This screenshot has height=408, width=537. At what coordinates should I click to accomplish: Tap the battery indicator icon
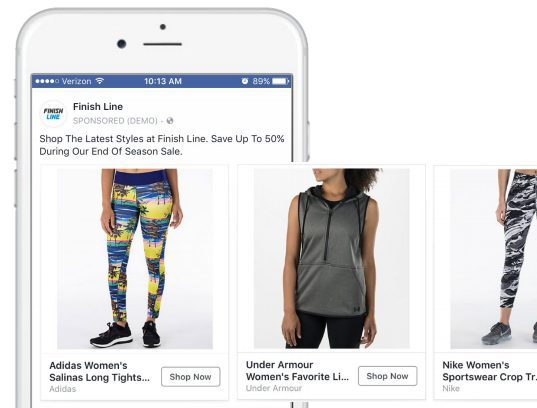pyautogui.click(x=280, y=81)
